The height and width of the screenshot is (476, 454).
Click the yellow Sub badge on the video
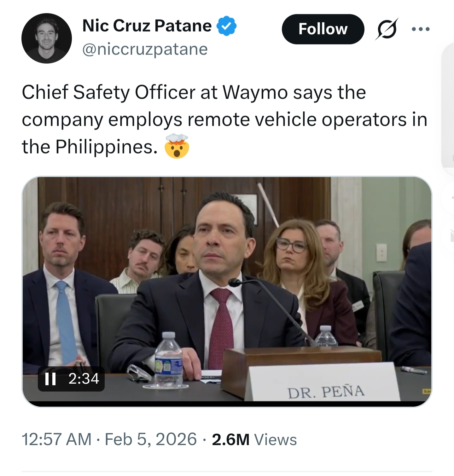coord(427,391)
